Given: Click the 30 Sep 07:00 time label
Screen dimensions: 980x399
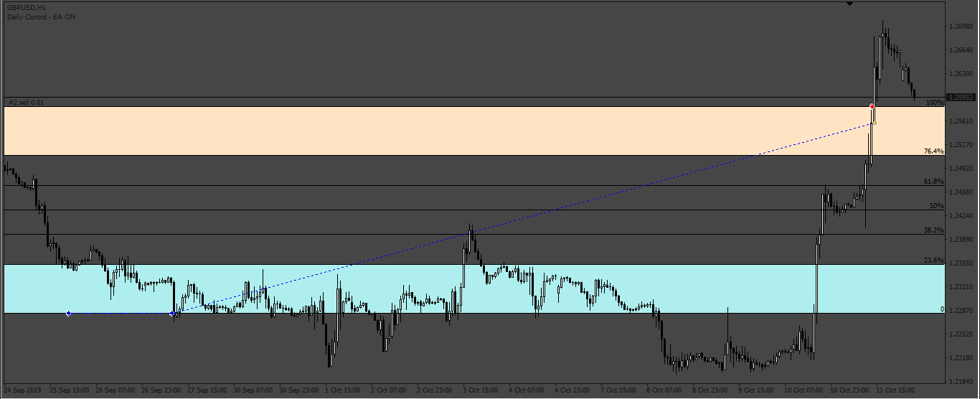Looking at the screenshot, I should tap(253, 390).
